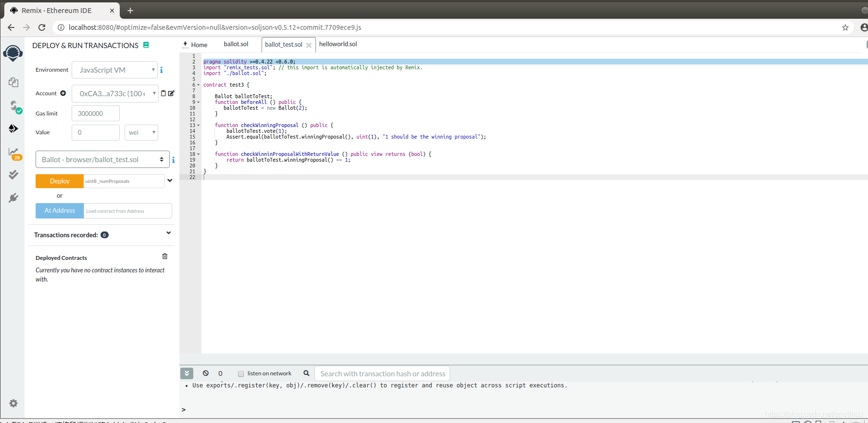Open the File explorers sidebar icon
This screenshot has width=868, height=423.
(13, 82)
